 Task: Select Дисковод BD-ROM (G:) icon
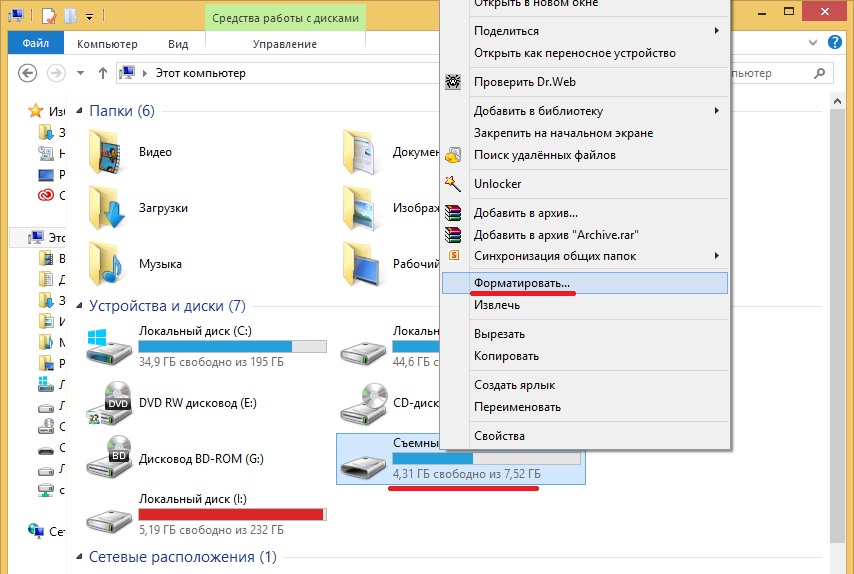point(109,458)
